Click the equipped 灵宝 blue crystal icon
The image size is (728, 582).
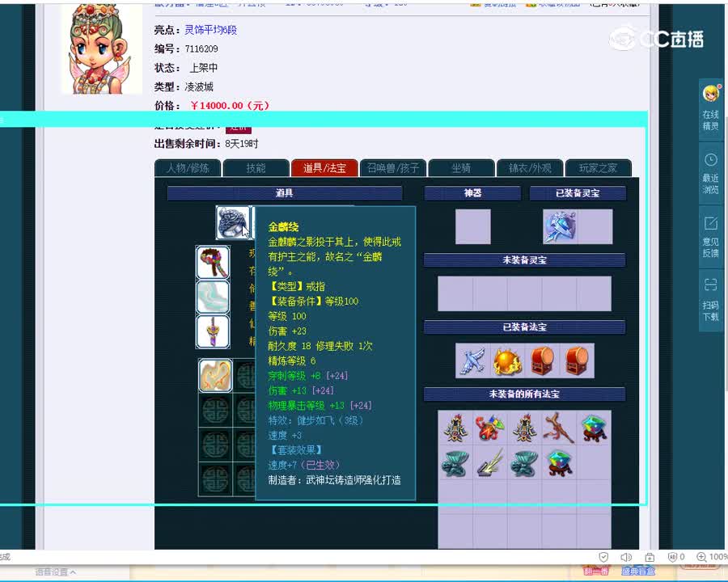561,226
